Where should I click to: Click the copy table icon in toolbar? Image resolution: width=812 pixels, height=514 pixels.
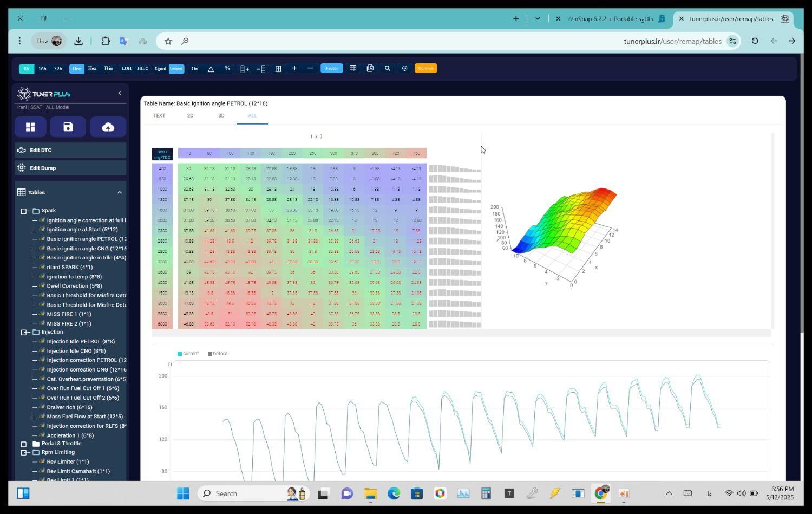point(370,68)
